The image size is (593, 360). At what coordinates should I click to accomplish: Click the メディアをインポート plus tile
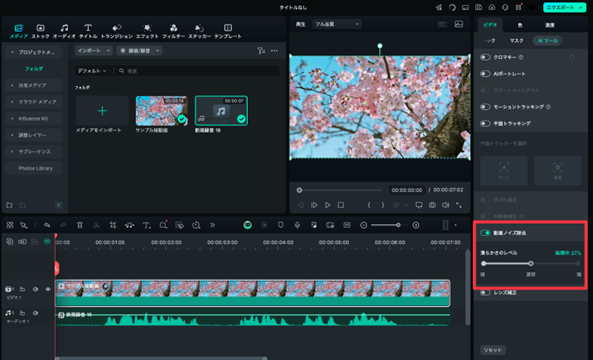(x=102, y=111)
